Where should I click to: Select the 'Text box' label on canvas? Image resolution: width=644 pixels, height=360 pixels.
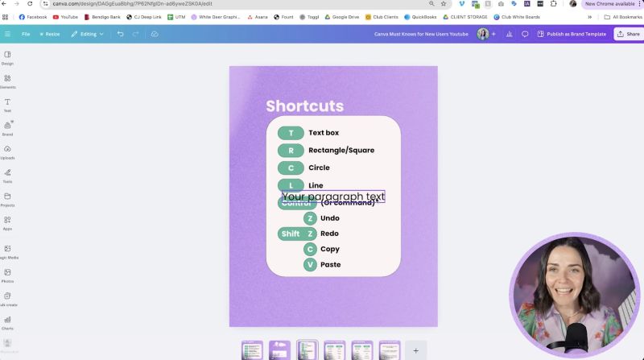coord(324,133)
